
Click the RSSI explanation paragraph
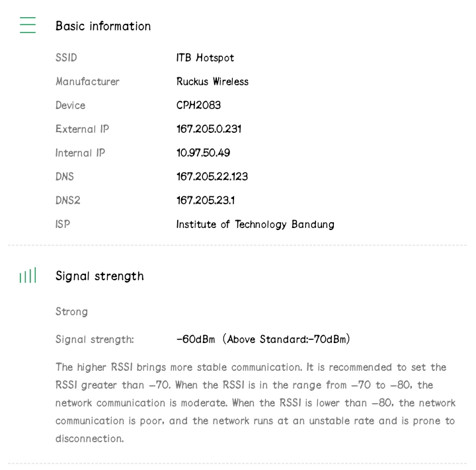pyautogui.click(x=255, y=403)
